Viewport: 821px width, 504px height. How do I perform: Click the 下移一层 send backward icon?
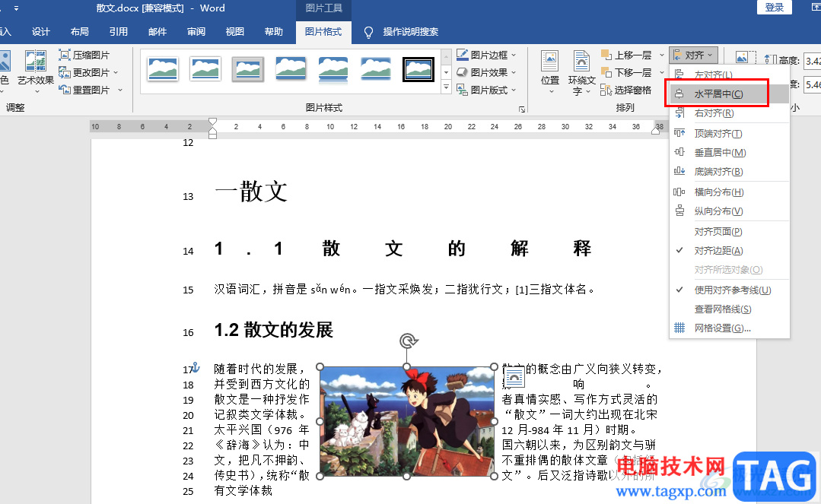[x=606, y=72]
